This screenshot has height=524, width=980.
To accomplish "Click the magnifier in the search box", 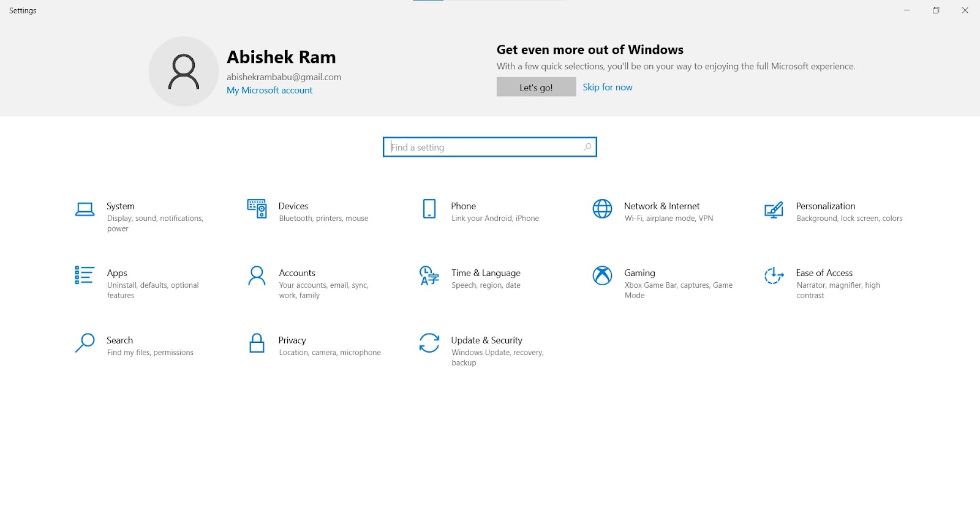I will click(x=587, y=147).
